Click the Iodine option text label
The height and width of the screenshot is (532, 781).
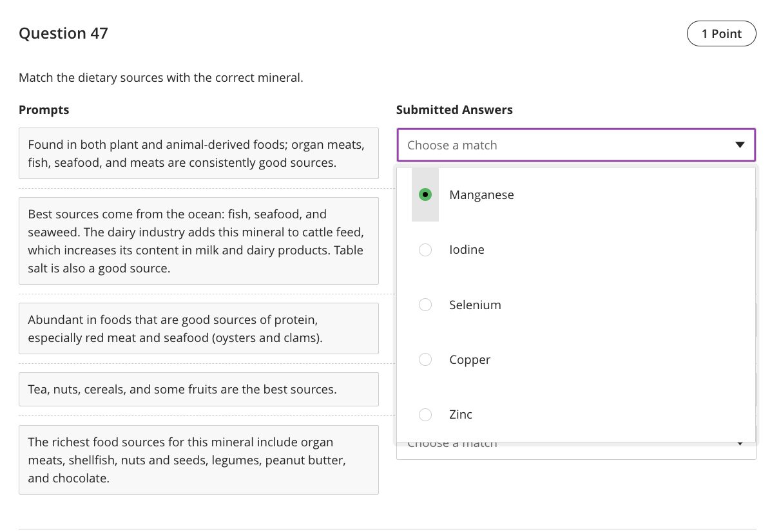(x=467, y=250)
